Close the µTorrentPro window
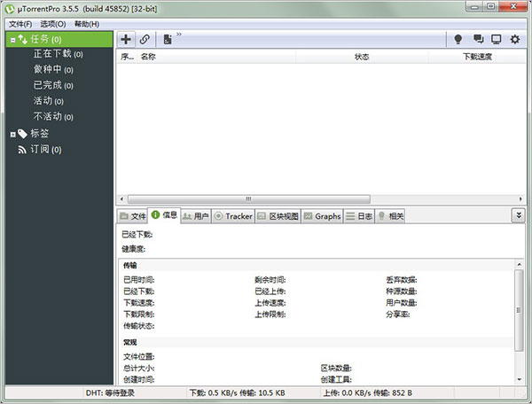The image size is (532, 404). tap(513, 7)
